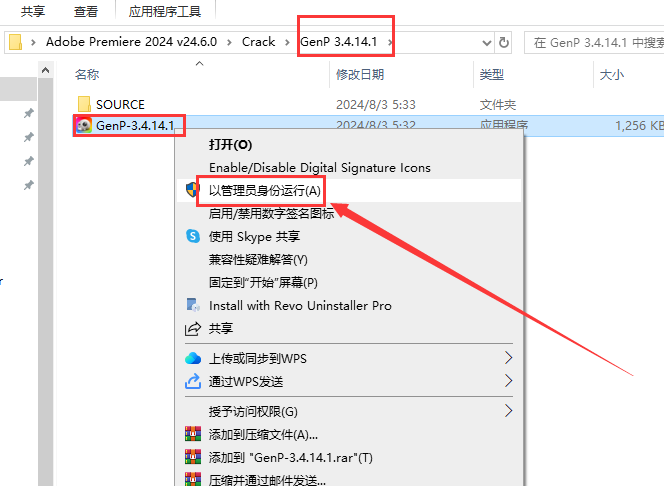Expand the 上传或同步到WPS submenu arrow
The height and width of the screenshot is (486, 664).
(509, 358)
